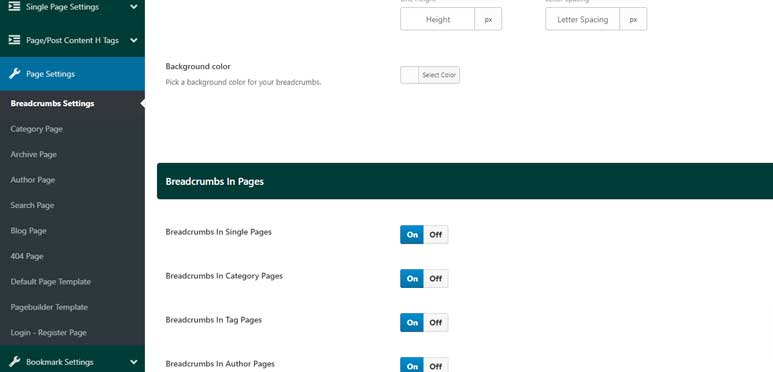Open Single Page Settings section
The image size is (773, 372).
72,8
